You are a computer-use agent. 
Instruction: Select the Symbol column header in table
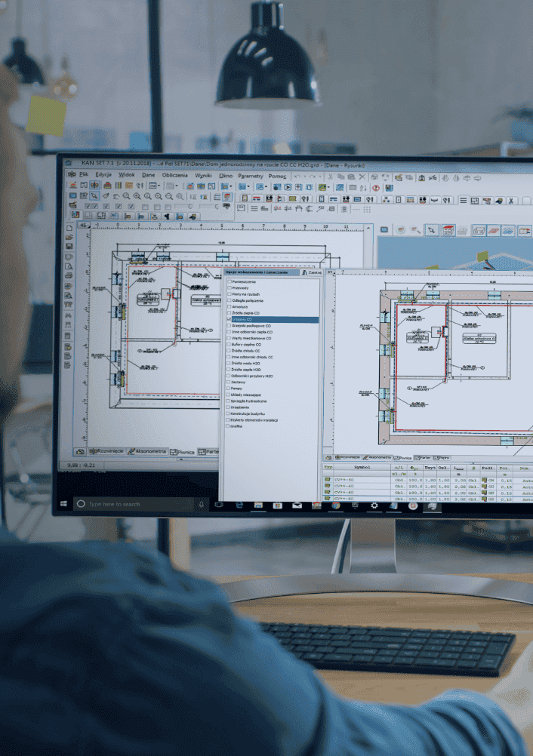[x=361, y=468]
